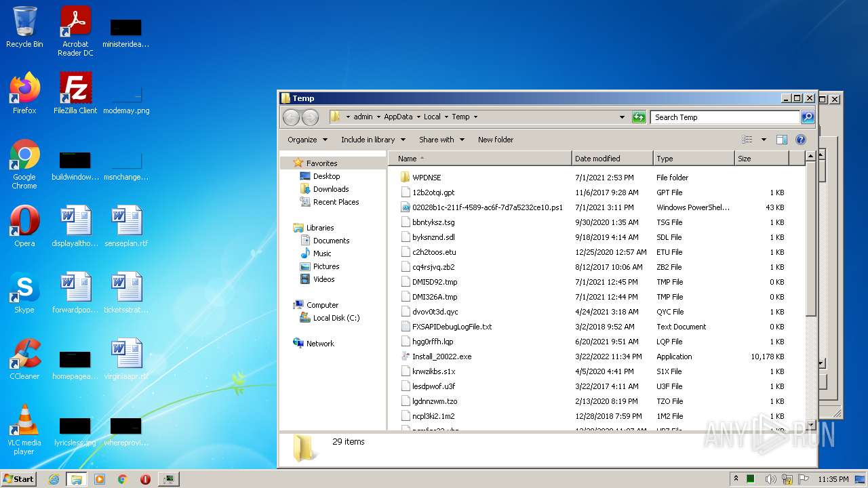Select Downloads in navigation pane
The image size is (868, 488).
coord(331,189)
